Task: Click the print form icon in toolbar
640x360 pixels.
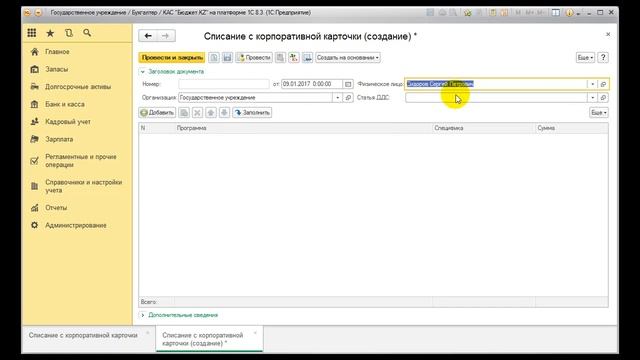Action: coord(307,58)
